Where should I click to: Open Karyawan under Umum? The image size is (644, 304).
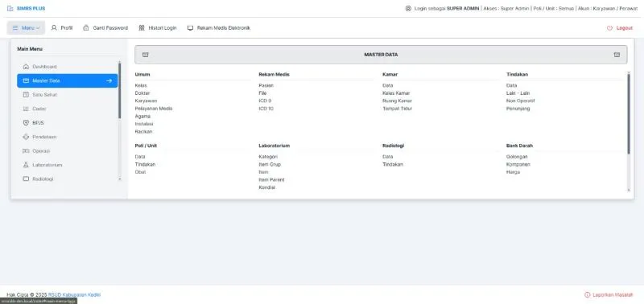click(146, 101)
